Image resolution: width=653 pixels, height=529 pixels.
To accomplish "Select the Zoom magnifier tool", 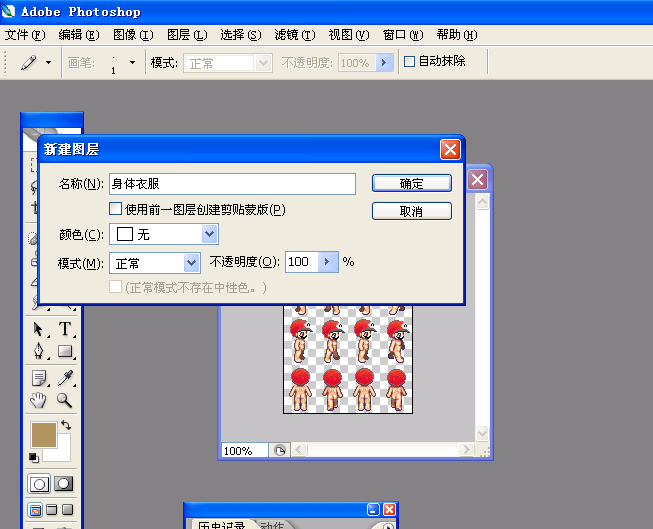I will point(65,400).
